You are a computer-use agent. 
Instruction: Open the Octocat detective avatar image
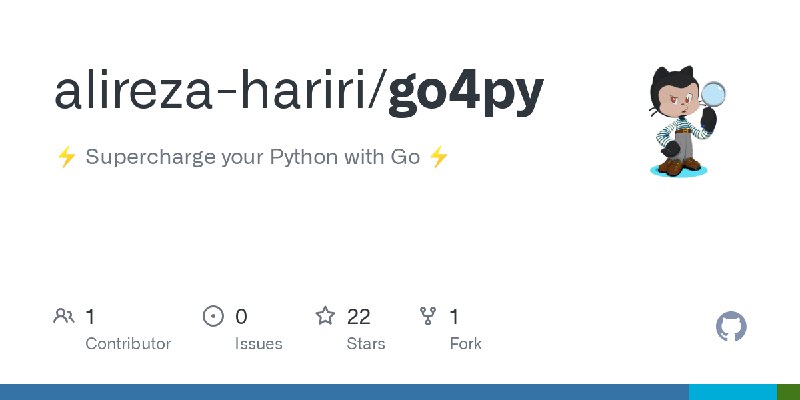point(686,121)
